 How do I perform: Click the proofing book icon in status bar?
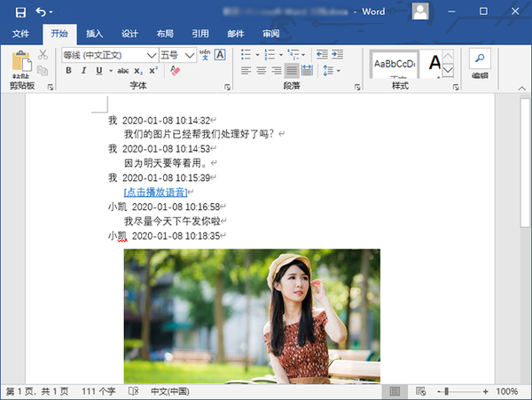(132, 391)
